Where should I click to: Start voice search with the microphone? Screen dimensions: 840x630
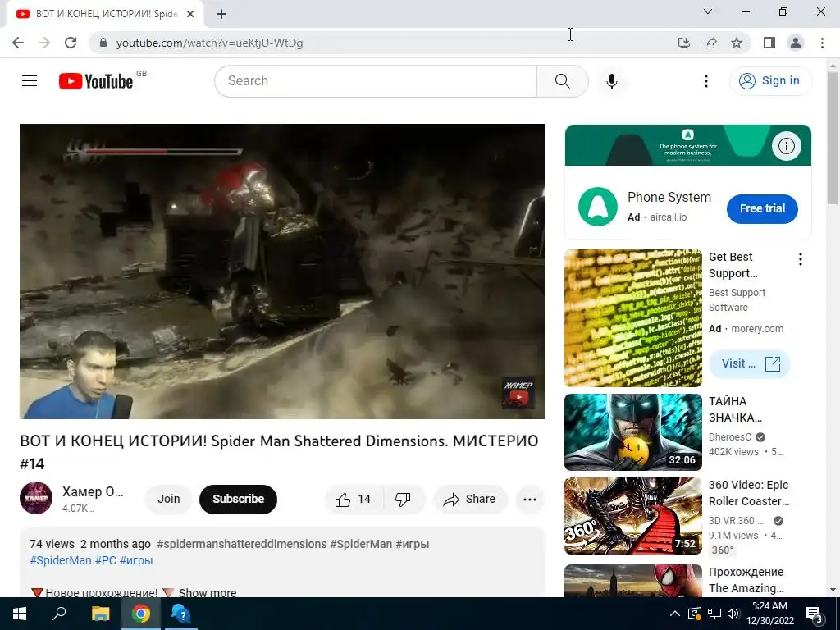611,81
